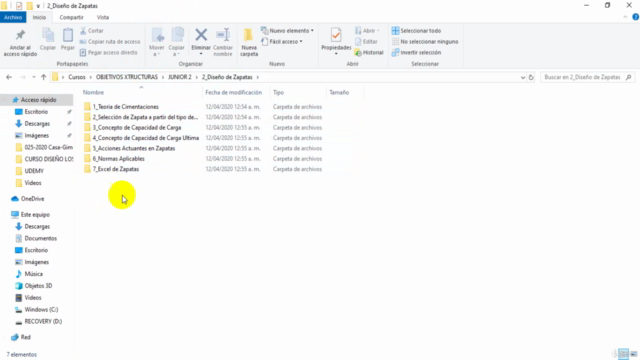Click Seleccionar todo
Viewport: 640px width, 360px height.
[416, 31]
